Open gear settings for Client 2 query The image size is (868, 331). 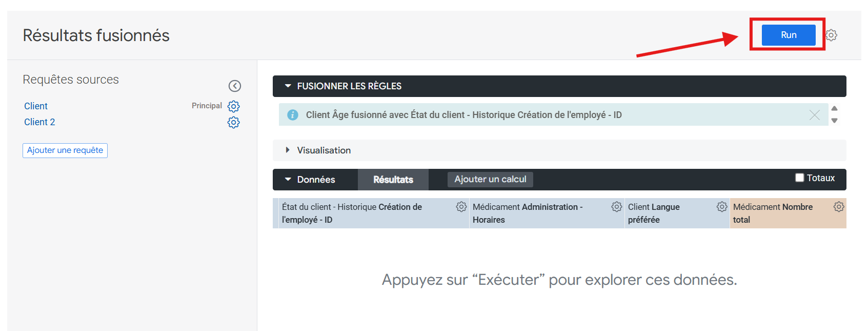tap(234, 122)
